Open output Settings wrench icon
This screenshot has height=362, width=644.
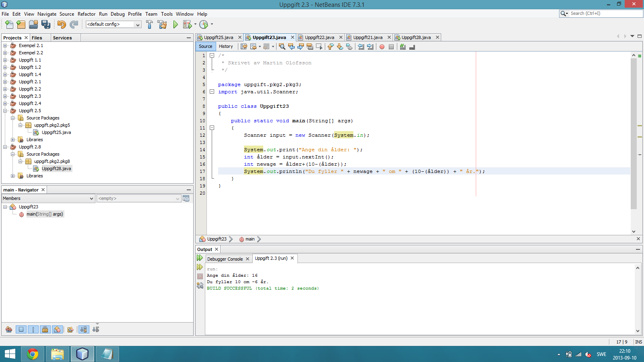(200, 285)
